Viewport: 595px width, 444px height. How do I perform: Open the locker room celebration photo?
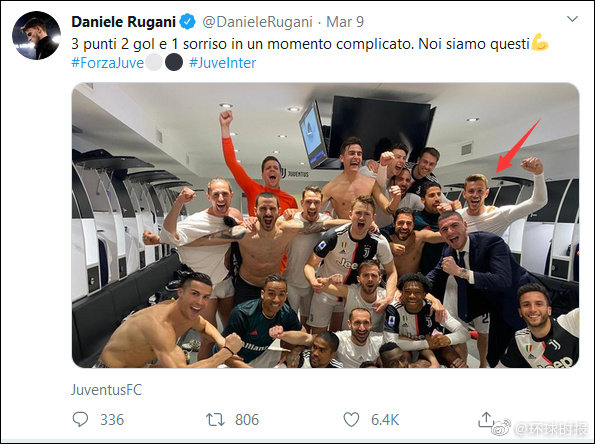pyautogui.click(x=326, y=225)
